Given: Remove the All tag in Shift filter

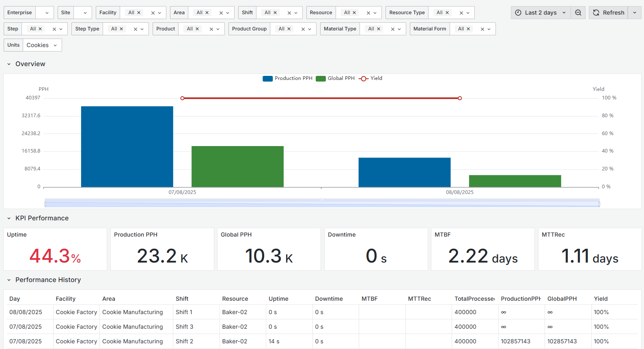Looking at the screenshot, I should coord(275,13).
